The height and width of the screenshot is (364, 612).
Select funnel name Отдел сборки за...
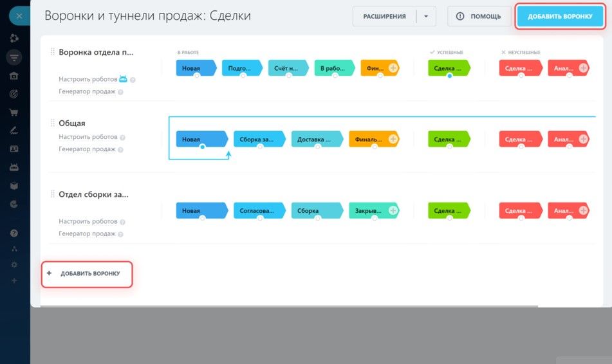click(93, 194)
